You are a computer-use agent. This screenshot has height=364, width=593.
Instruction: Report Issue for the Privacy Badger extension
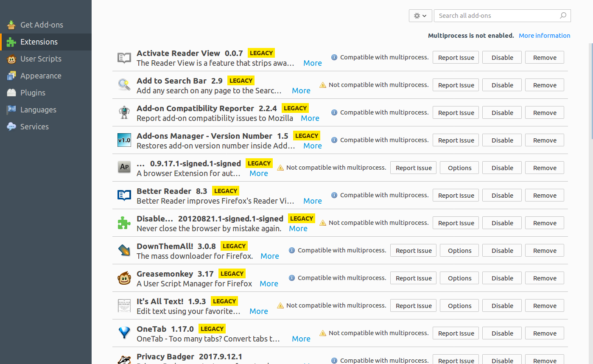[x=456, y=360]
